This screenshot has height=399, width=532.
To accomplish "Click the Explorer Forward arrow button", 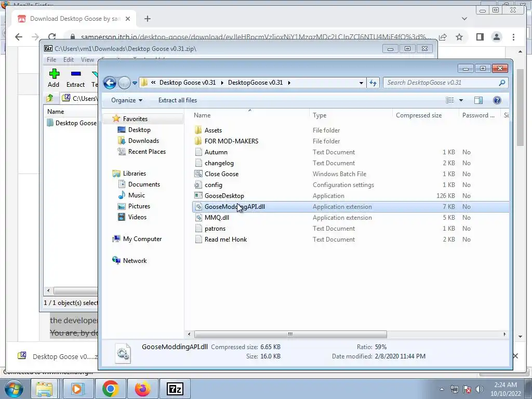I will click(124, 83).
